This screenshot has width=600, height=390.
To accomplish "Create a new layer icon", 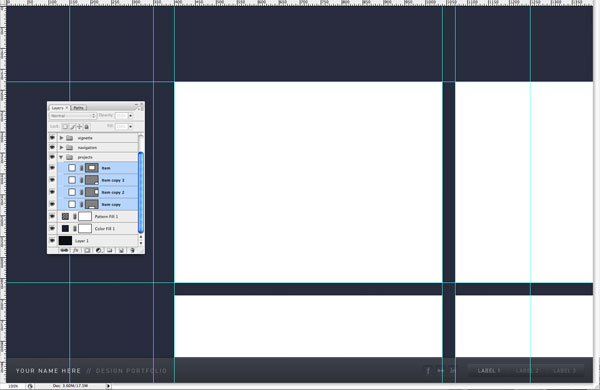I will [121, 250].
